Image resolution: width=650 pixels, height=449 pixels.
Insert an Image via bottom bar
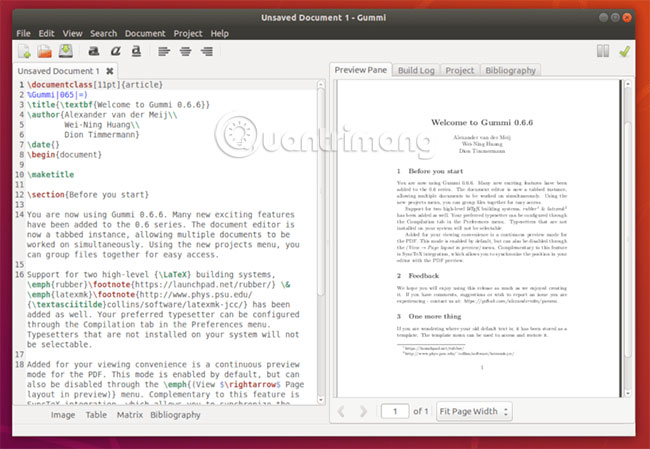point(63,415)
